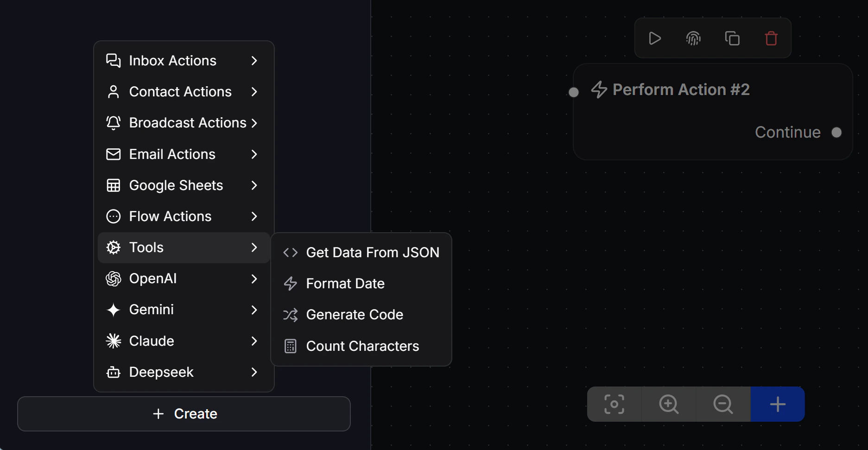Click the blue plus button on canvas controls
The width and height of the screenshot is (868, 450).
click(x=778, y=404)
